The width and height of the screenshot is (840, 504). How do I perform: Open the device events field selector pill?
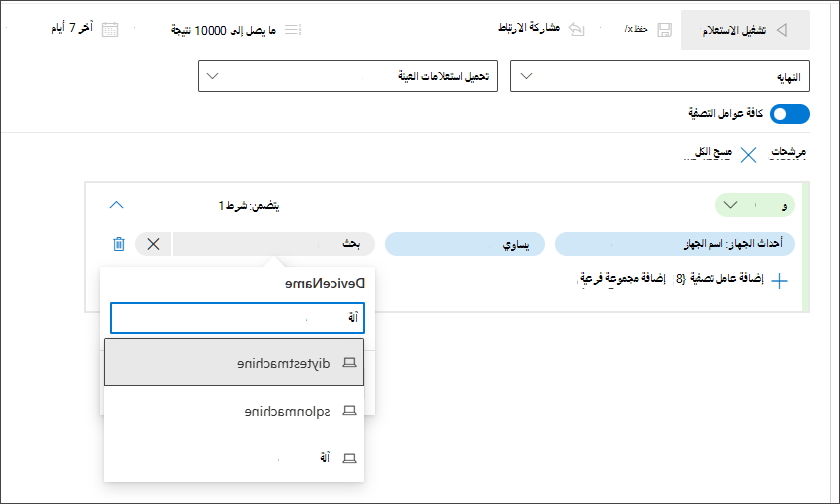pyautogui.click(x=675, y=244)
